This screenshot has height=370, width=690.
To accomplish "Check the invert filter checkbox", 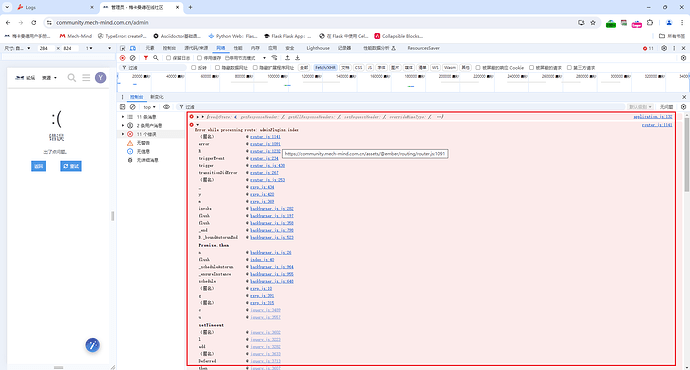I will click(x=194, y=68).
